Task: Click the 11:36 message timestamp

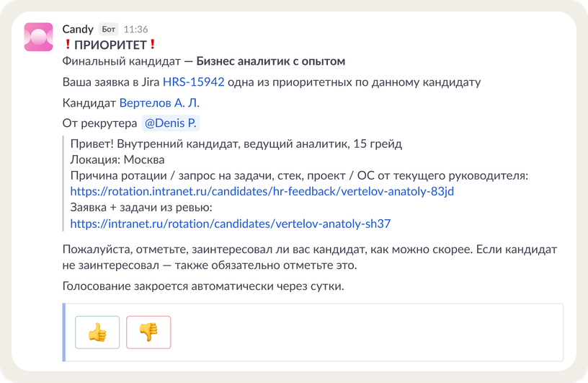Action: click(136, 30)
